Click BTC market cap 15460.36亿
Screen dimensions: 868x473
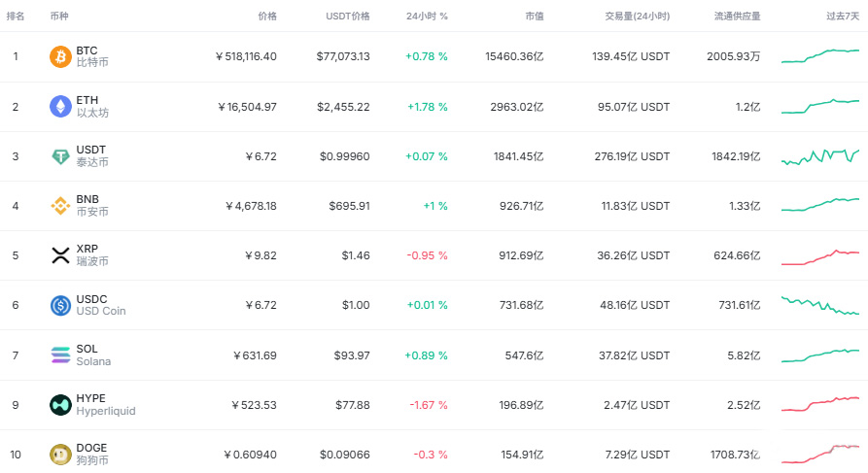pyautogui.click(x=514, y=56)
